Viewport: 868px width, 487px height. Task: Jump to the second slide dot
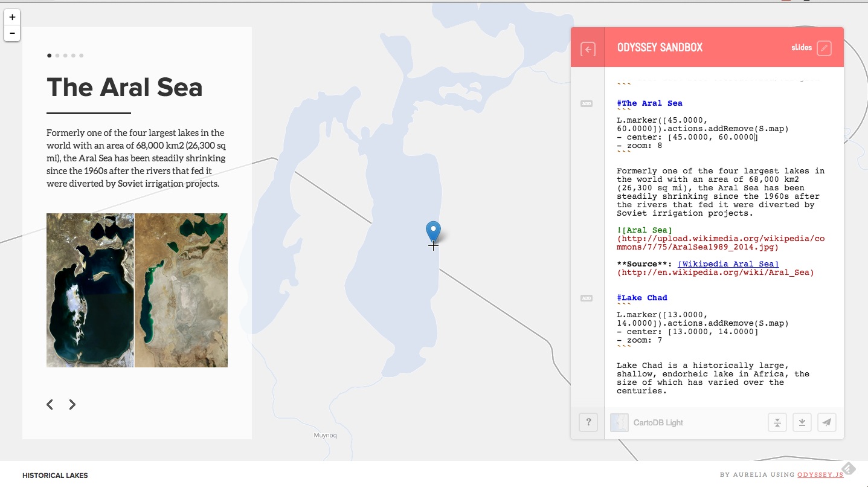tap(57, 56)
